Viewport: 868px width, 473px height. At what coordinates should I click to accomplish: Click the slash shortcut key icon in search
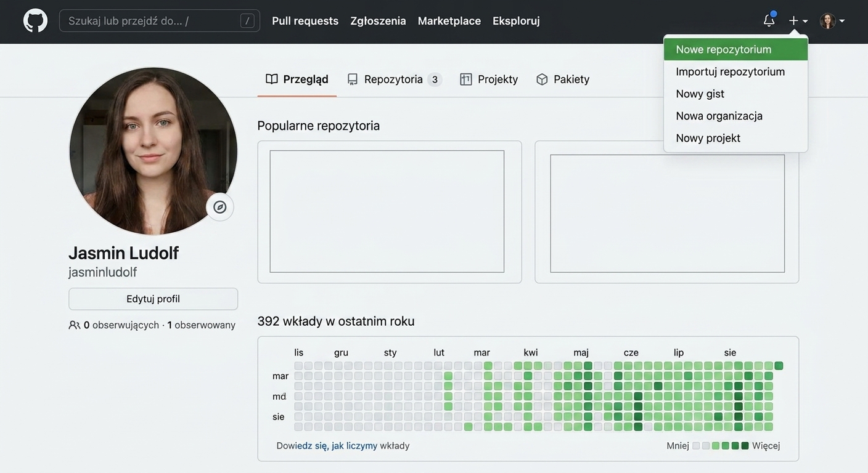[247, 21]
